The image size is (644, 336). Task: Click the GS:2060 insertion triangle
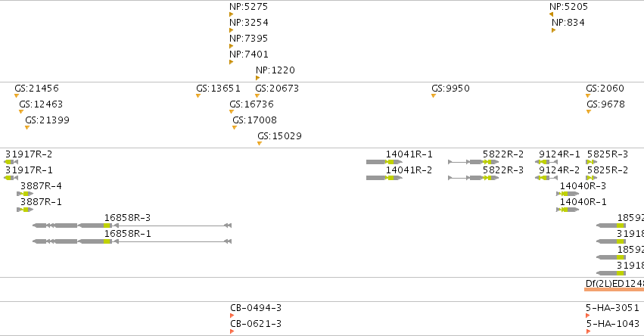tap(588, 95)
